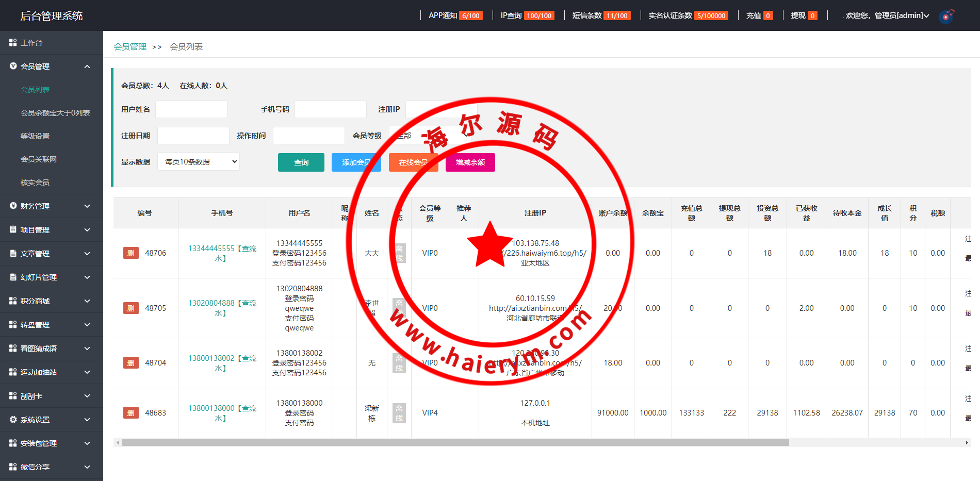Click the red delete icon for member 48683
980x481 pixels.
pos(130,413)
